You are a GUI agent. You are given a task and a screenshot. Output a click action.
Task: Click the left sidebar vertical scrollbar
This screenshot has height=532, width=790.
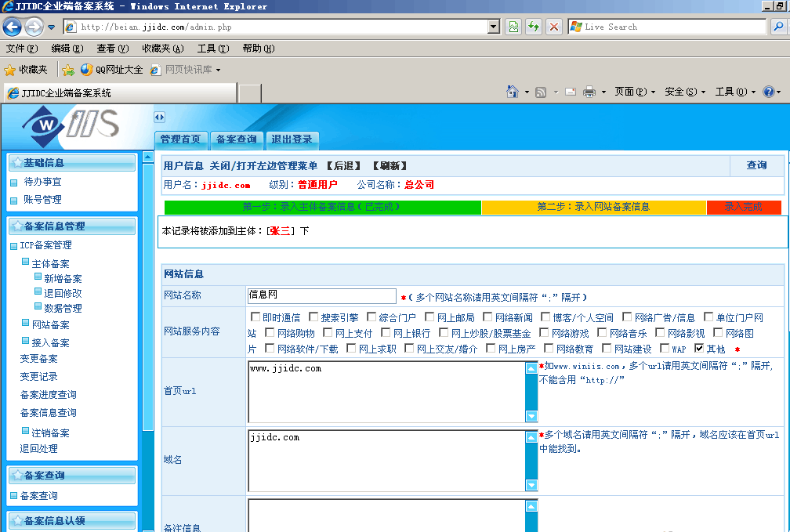click(x=148, y=313)
